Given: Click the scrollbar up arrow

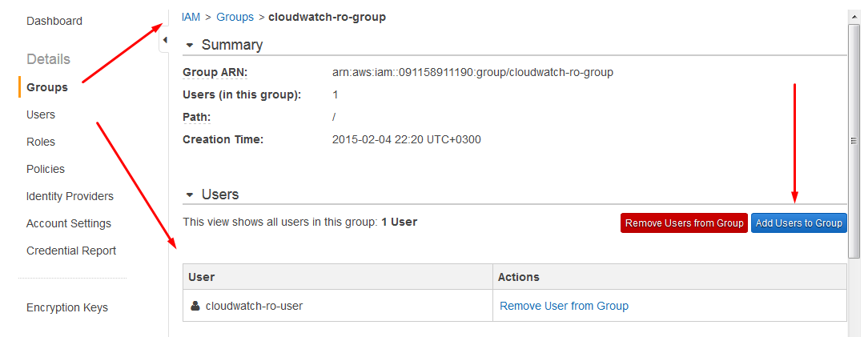Looking at the screenshot, I should (854, 17).
